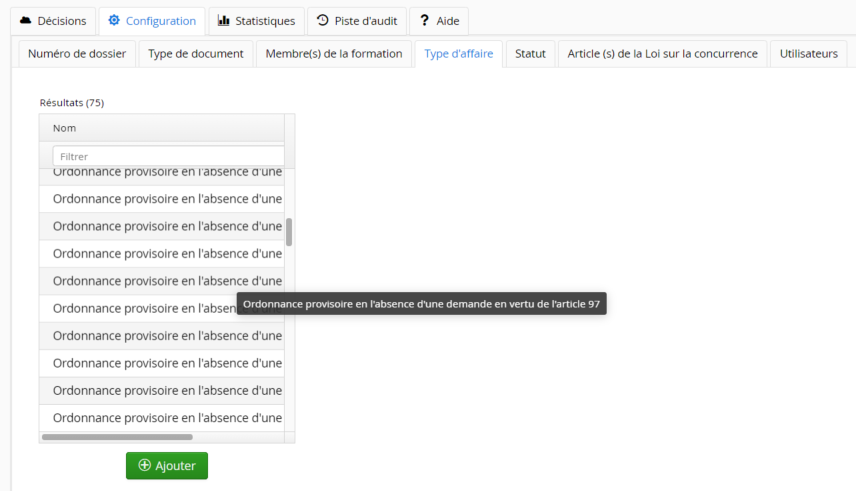This screenshot has height=491, width=856.
Task: Click the gear icon on Configuration
Action: pyautogui.click(x=114, y=21)
